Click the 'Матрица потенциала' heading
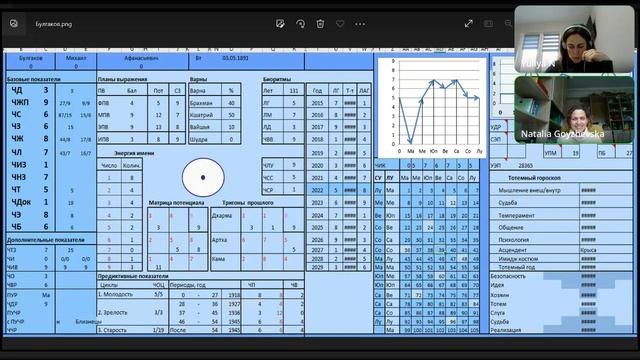Image resolution: width=640 pixels, height=360 pixels. click(x=176, y=202)
